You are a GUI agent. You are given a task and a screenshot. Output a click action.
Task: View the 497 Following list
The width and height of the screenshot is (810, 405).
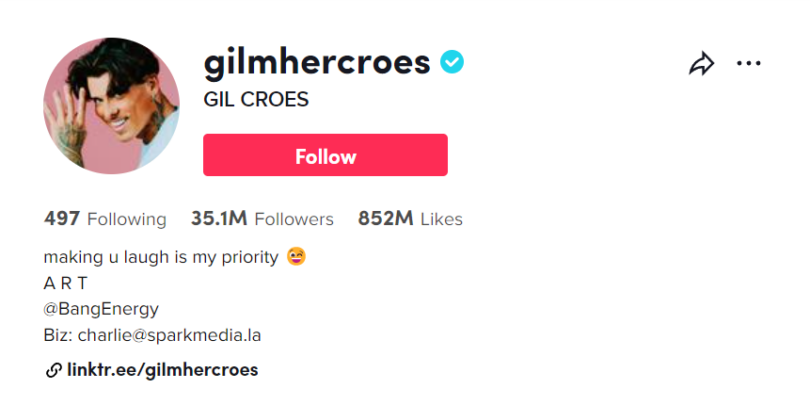click(105, 219)
